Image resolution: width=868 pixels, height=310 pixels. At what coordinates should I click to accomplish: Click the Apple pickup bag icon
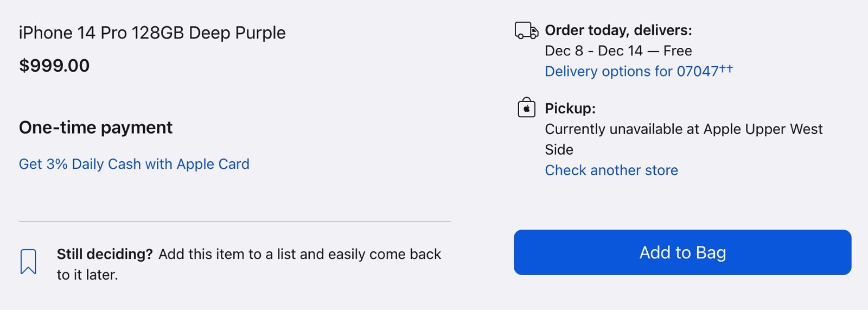pos(526,107)
